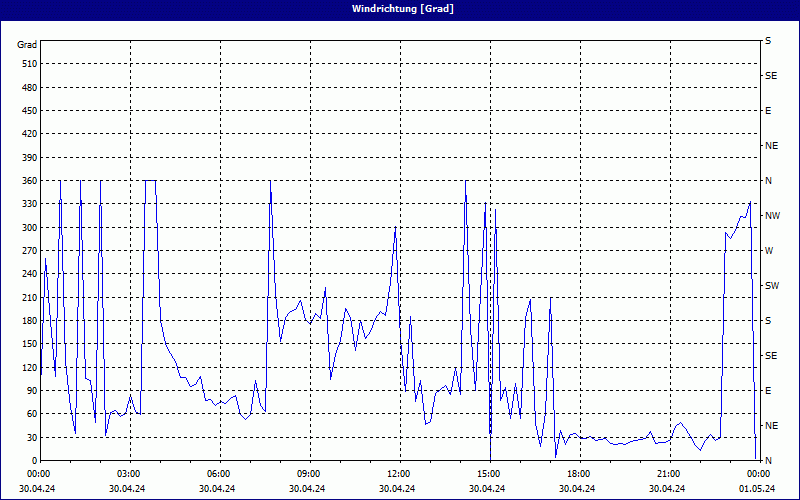The image size is (800, 500).
Task: Click the 450 value on the left axis
Action: pos(27,111)
